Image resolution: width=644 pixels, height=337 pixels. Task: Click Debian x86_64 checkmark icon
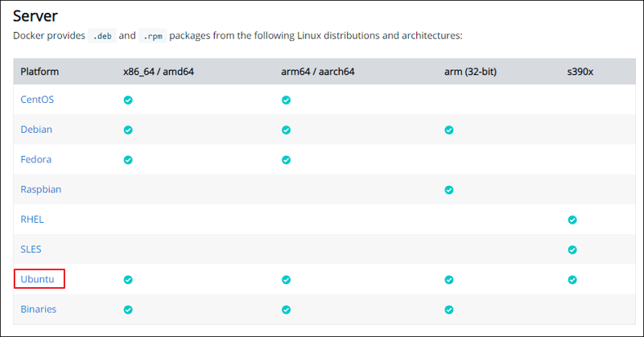(x=128, y=130)
